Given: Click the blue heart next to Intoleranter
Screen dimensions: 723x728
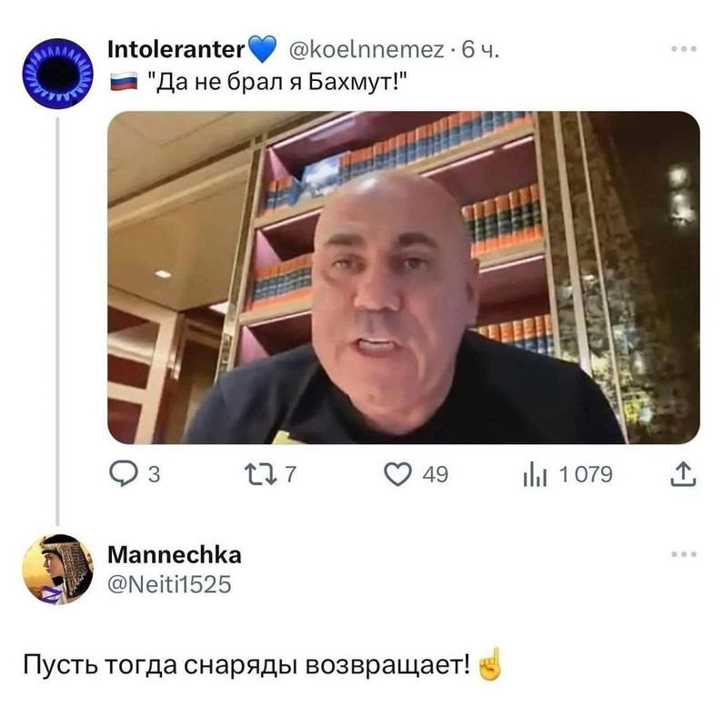Looking at the screenshot, I should (x=262, y=49).
